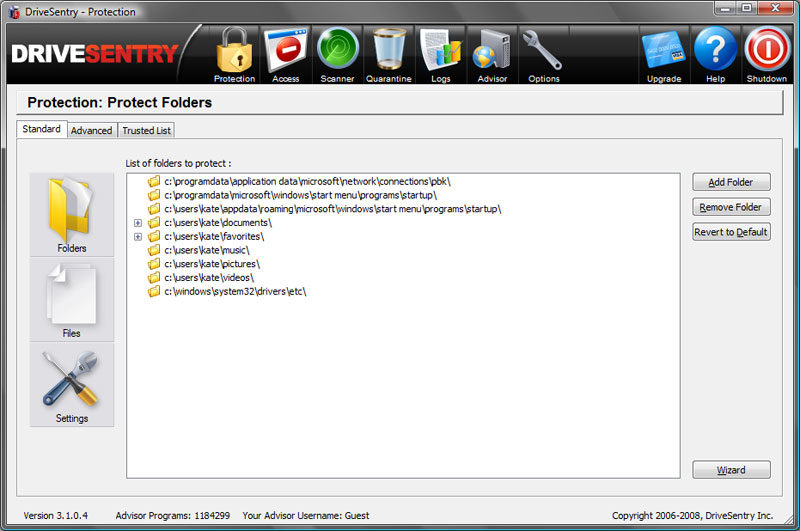Select c:\users\kate\favorites\ entry text
Screen dimensions: 800x531
pos(214,237)
